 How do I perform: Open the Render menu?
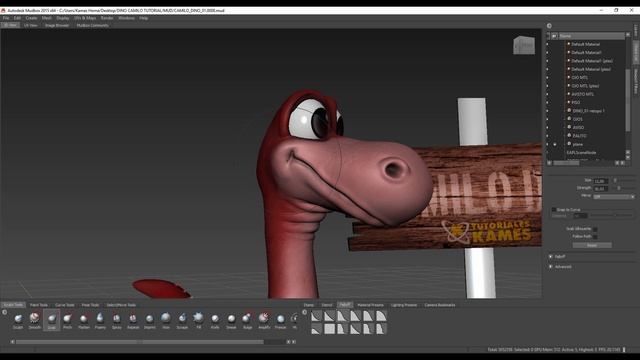(x=107, y=18)
